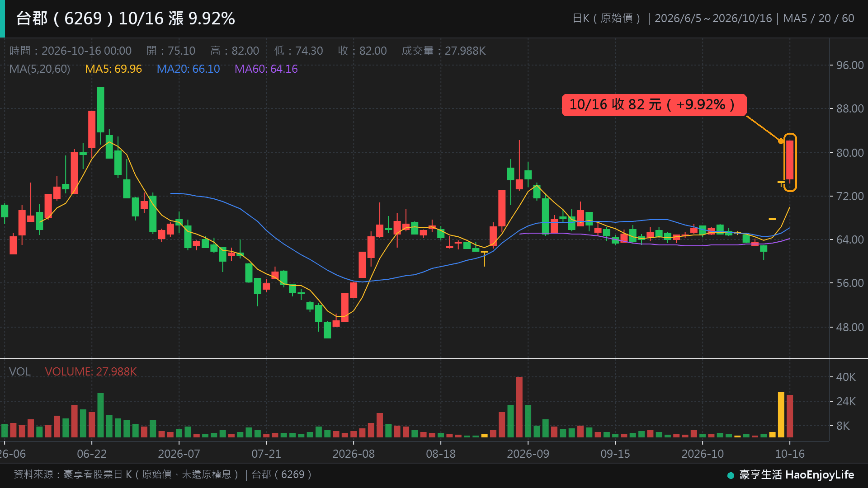This screenshot has height=488, width=868.
Task: Click the 07-21 date axis label
Action: click(x=266, y=454)
